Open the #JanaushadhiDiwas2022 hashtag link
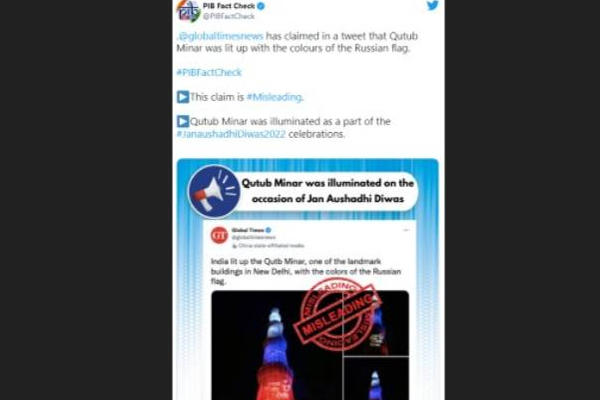The width and height of the screenshot is (600, 400). (231, 134)
